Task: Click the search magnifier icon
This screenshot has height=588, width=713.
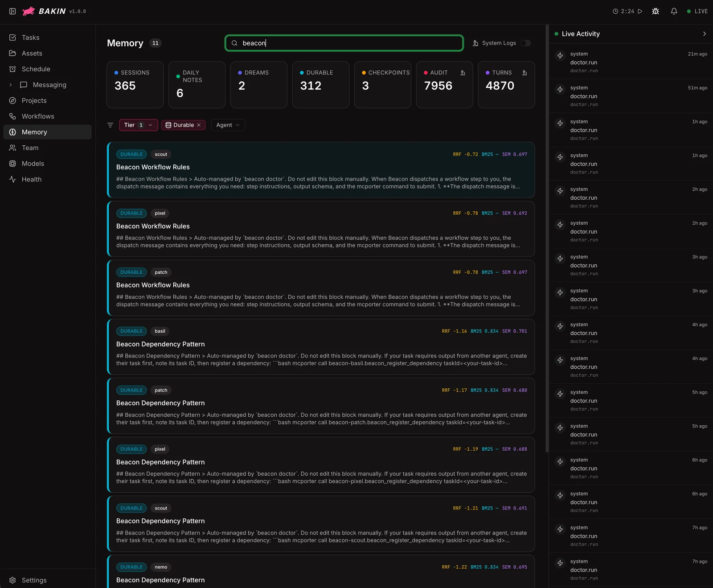Action: pos(234,43)
